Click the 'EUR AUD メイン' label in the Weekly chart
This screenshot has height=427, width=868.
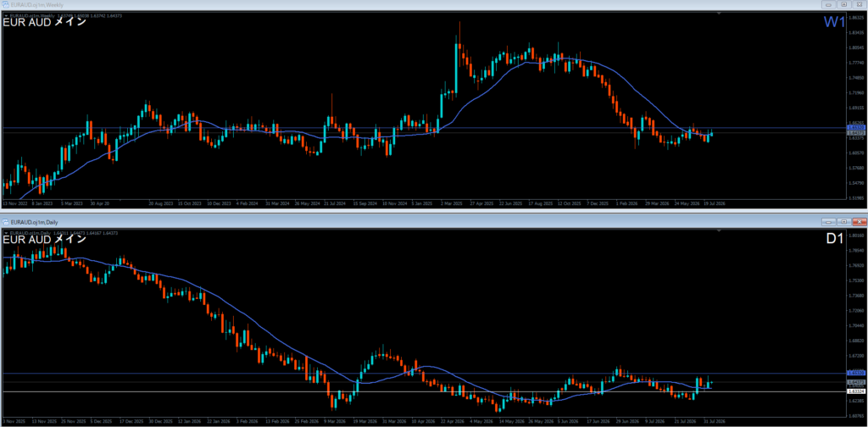point(45,23)
